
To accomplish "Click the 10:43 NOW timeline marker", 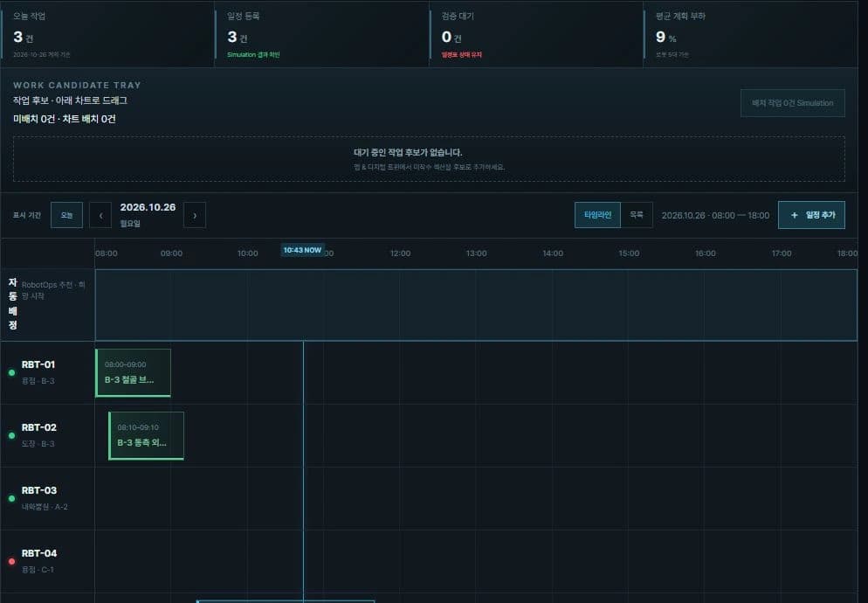I will click(302, 250).
